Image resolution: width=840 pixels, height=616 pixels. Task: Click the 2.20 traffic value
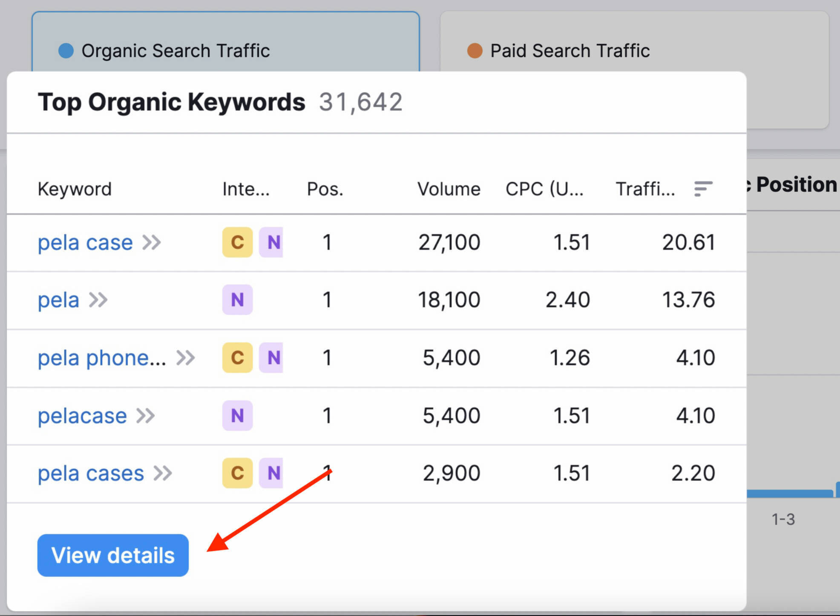(693, 473)
